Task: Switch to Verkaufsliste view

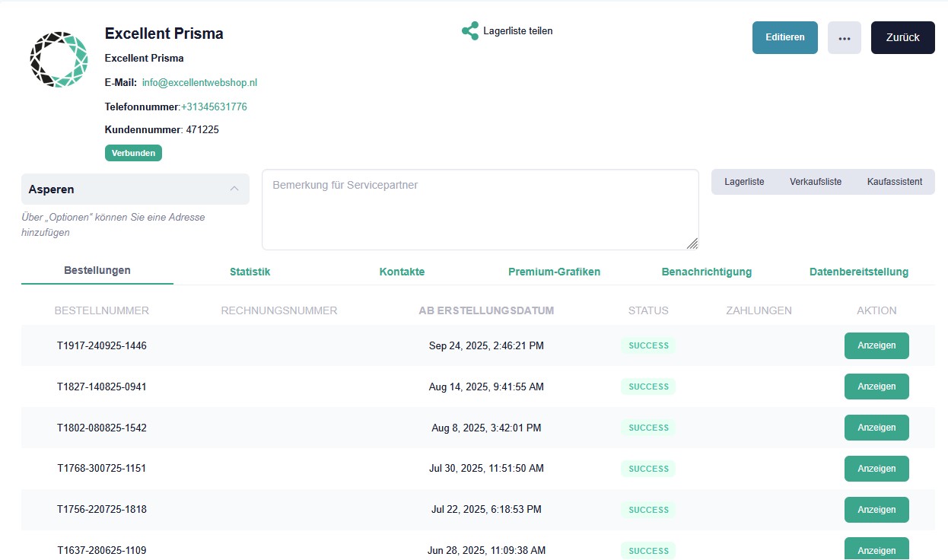Action: (x=816, y=182)
